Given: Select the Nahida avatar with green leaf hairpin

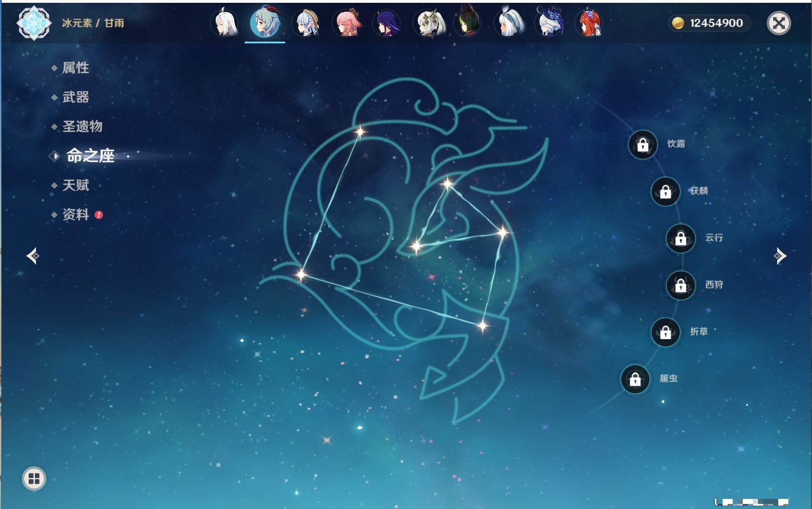Looking at the screenshot, I should pyautogui.click(x=428, y=23).
